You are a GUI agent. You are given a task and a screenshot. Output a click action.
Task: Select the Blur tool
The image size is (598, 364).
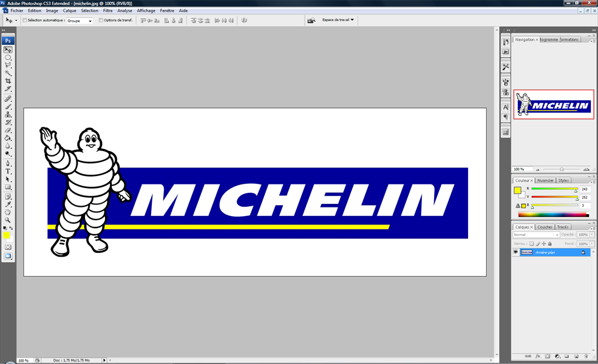pos(8,146)
